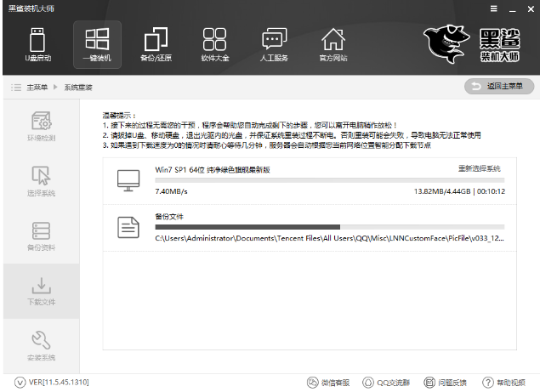Open 人工服务 chat support

(x=275, y=44)
